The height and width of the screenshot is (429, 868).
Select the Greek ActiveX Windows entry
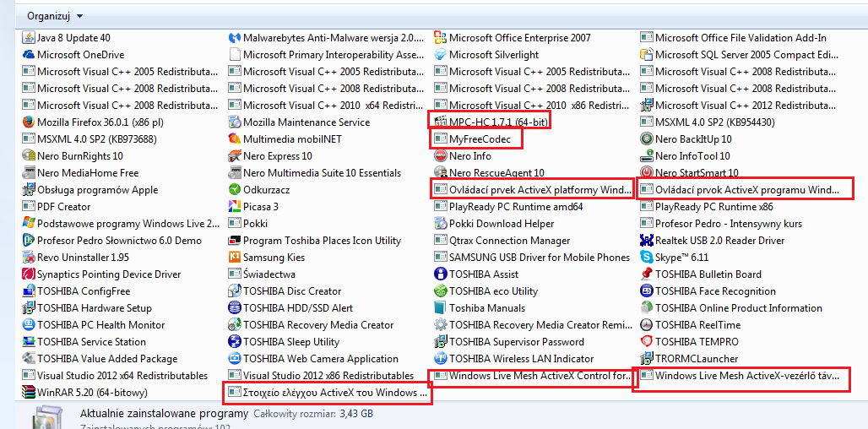click(327, 393)
